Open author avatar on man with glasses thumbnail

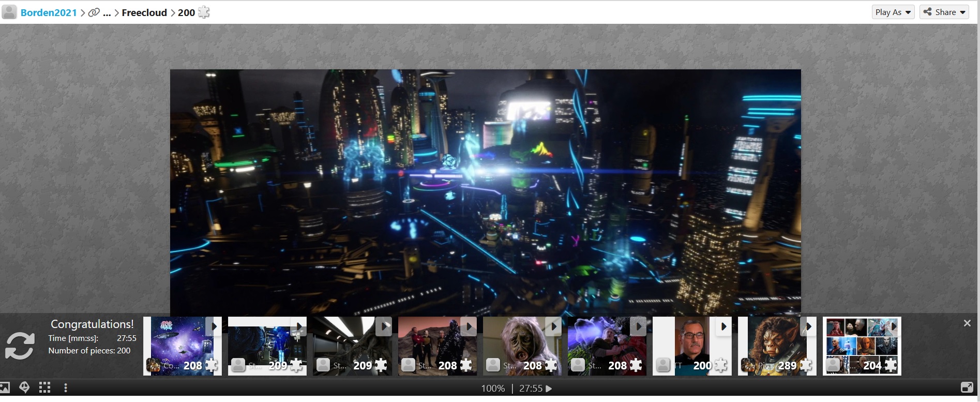pyautogui.click(x=663, y=365)
